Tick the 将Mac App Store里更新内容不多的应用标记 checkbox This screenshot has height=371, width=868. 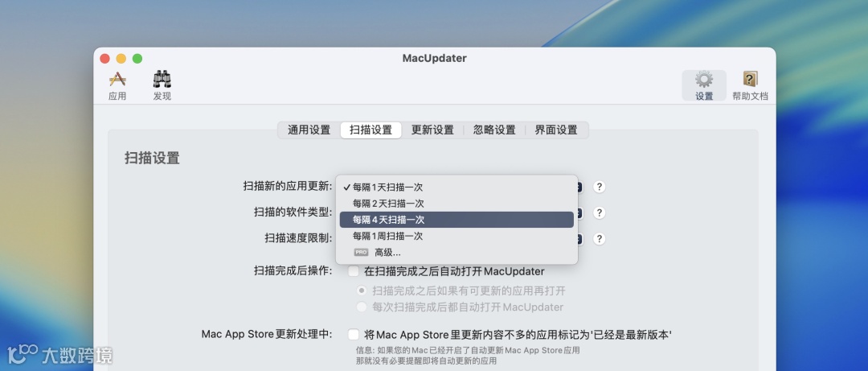[353, 335]
